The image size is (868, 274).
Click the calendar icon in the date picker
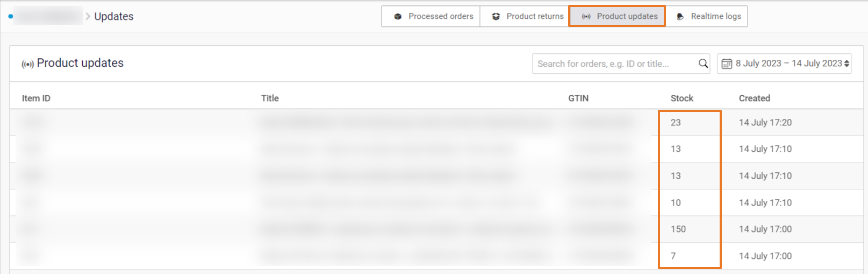pos(727,64)
